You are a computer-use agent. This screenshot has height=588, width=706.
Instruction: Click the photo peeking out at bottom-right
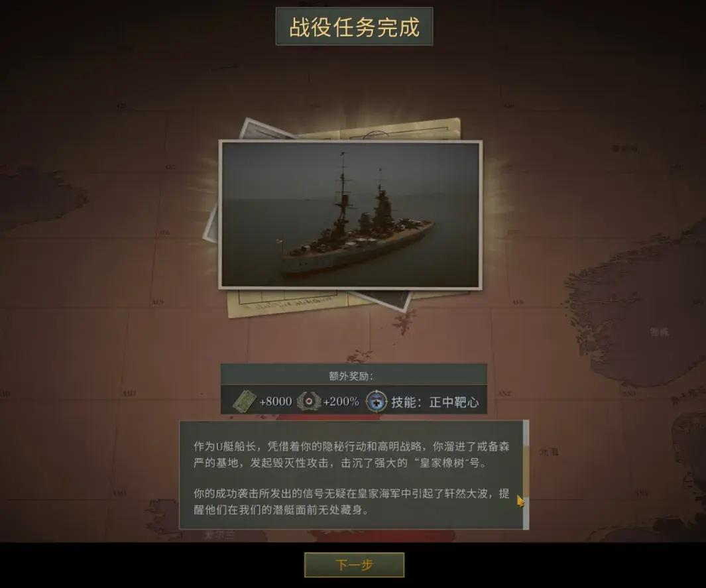[x=387, y=300]
